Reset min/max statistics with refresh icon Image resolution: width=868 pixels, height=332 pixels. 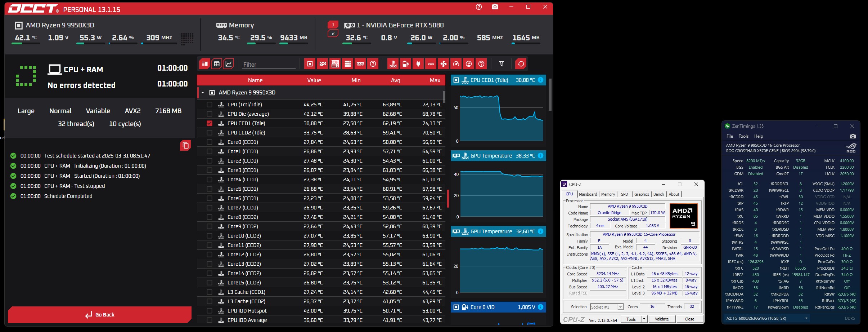(x=521, y=64)
